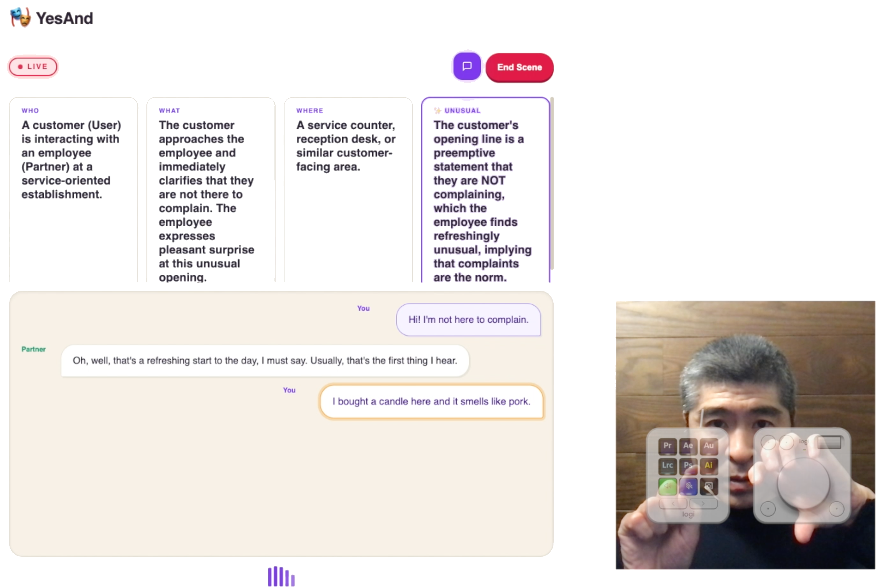883x588 pixels.
Task: Select the UNUSUAL scene card
Action: 485,190
